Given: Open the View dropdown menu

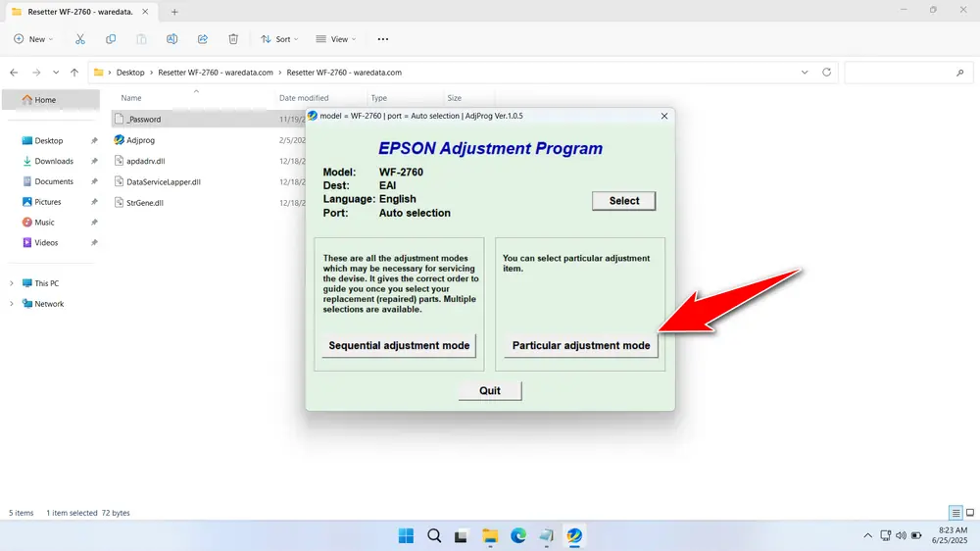Looking at the screenshot, I should (335, 39).
